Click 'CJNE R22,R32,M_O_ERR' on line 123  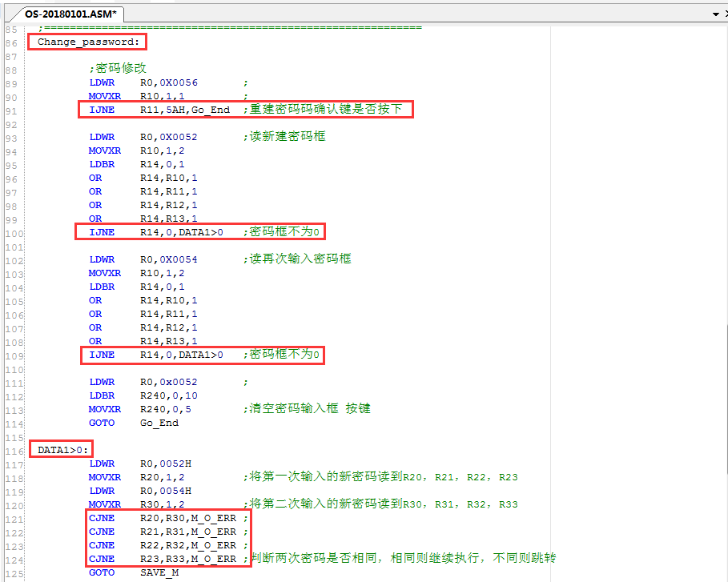163,545
